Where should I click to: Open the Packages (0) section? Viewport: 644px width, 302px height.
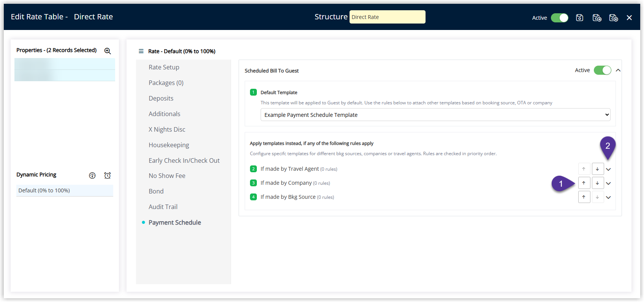click(166, 83)
